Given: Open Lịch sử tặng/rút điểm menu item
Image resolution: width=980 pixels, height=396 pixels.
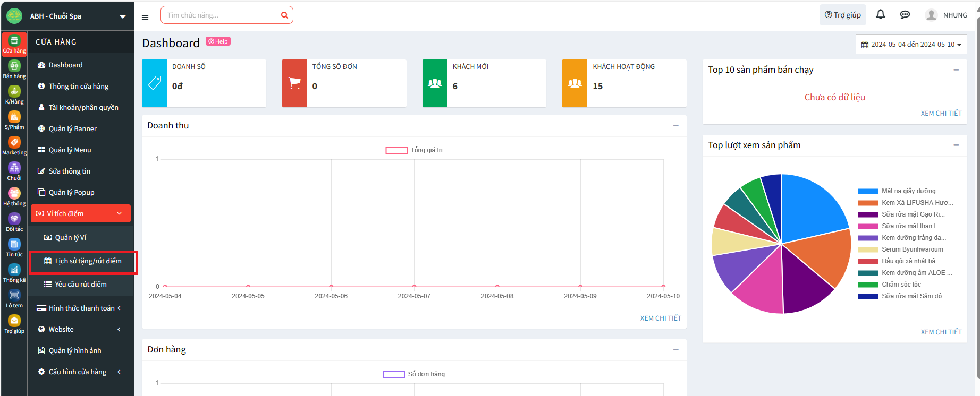Looking at the screenshot, I should click(88, 261).
